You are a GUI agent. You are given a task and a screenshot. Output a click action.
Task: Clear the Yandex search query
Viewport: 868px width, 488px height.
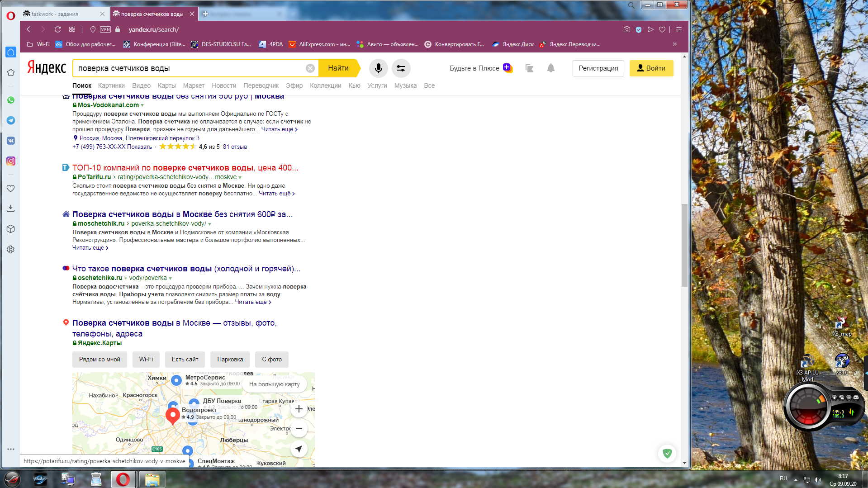[x=310, y=68]
